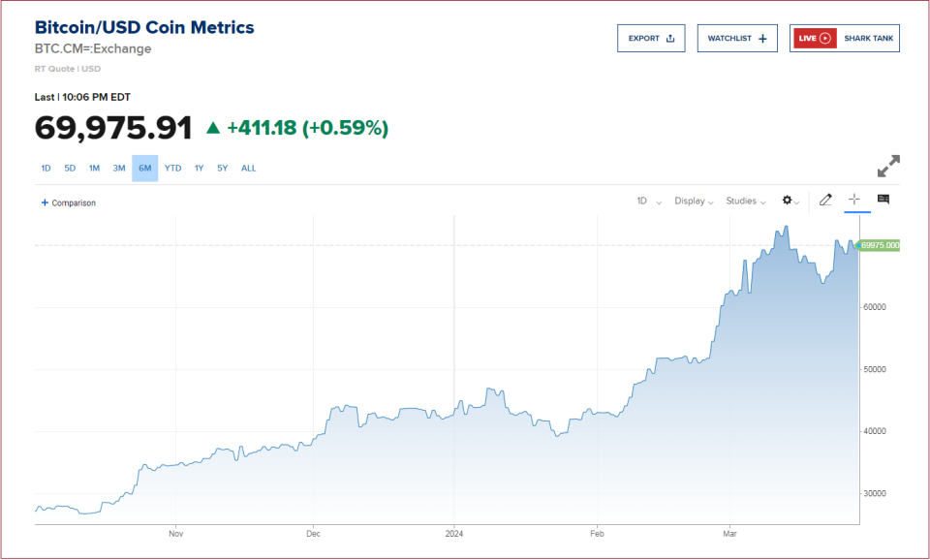The height and width of the screenshot is (560, 930).
Task: Select the pencil drawing tool
Action: coord(825,201)
